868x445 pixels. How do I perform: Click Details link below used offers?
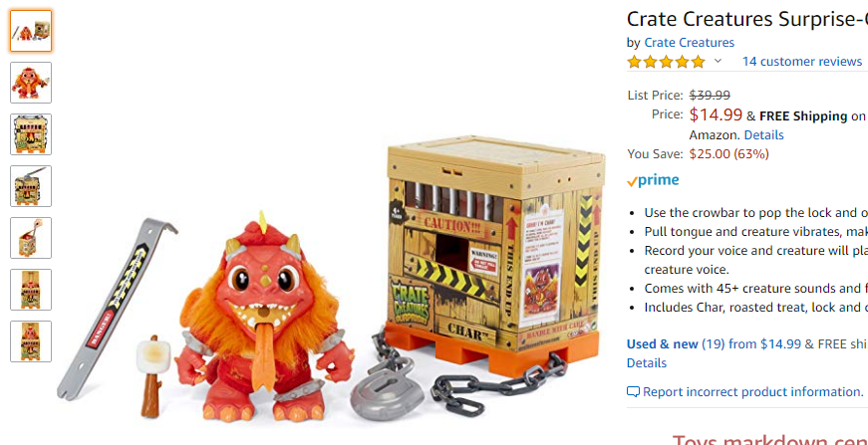(647, 363)
